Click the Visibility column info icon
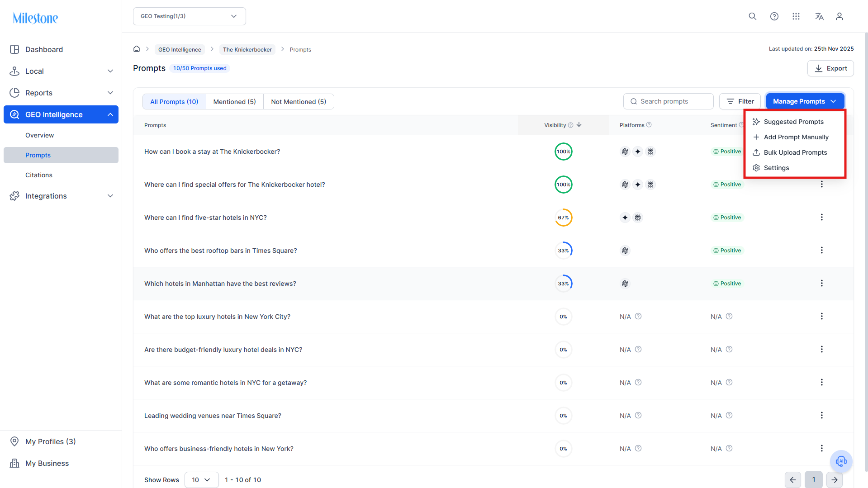The height and width of the screenshot is (488, 868). (570, 125)
